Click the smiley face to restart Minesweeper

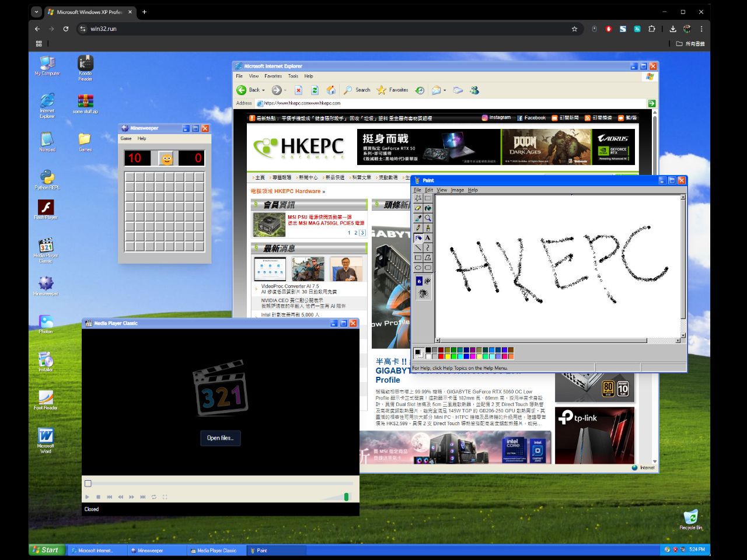[x=165, y=157]
